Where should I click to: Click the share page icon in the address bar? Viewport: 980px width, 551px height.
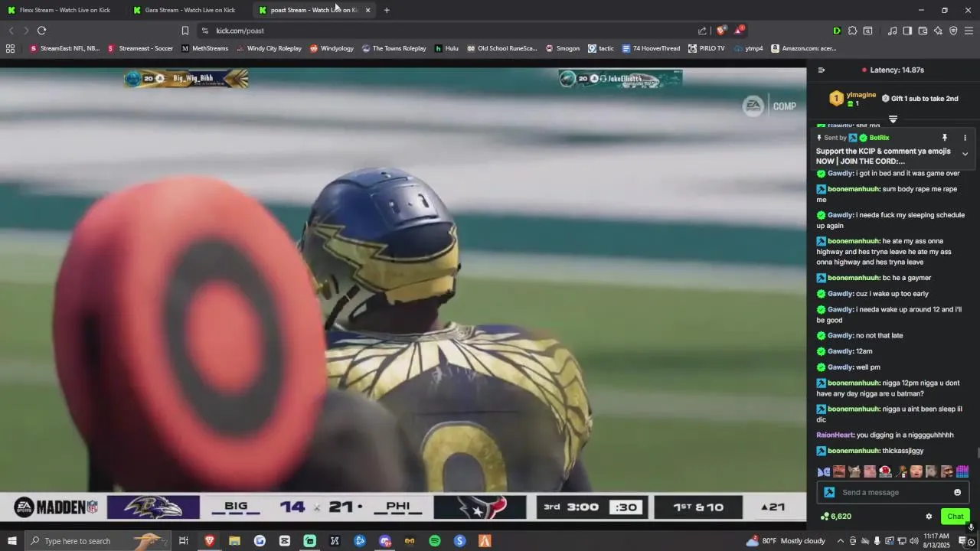pyautogui.click(x=702, y=31)
